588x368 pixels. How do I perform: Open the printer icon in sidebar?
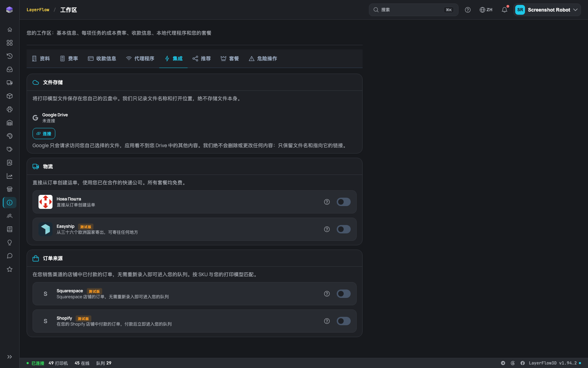[x=9, y=109]
